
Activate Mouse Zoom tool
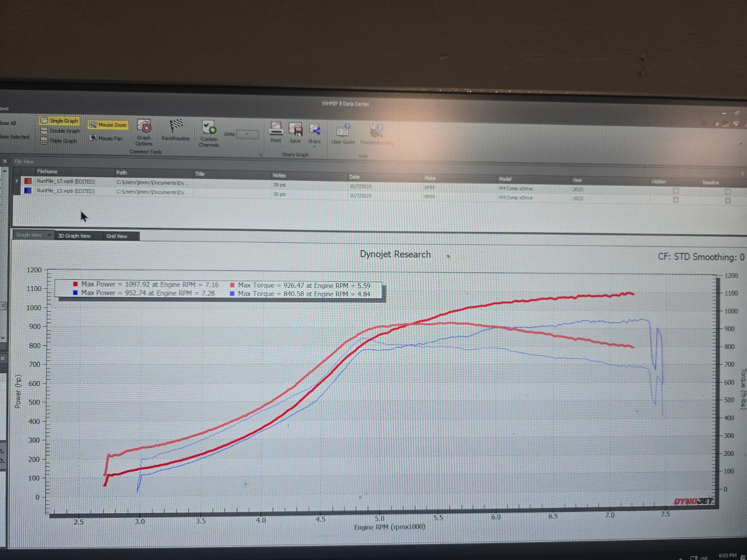(108, 125)
